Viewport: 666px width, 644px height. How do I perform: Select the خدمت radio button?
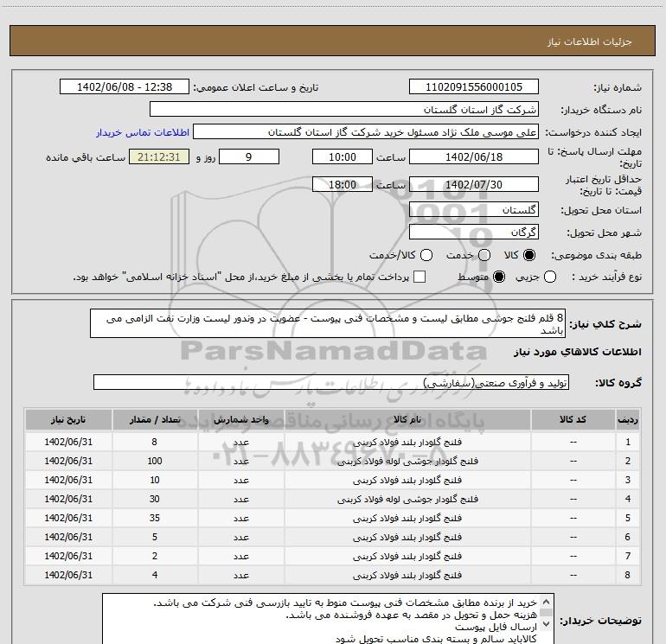(x=484, y=255)
